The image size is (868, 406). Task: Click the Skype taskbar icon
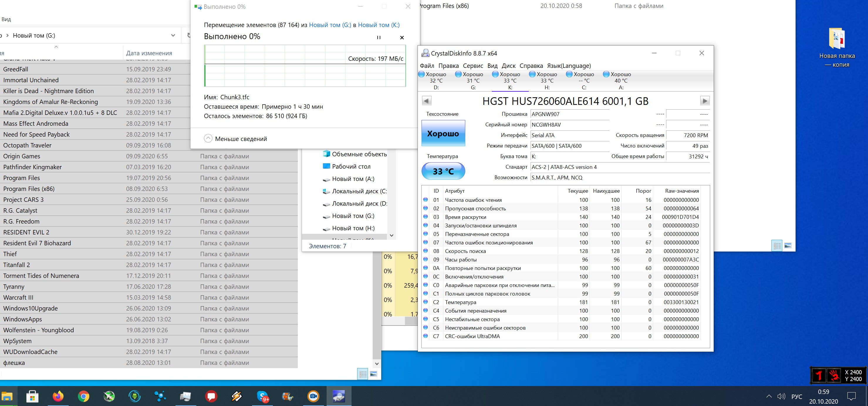click(x=263, y=396)
